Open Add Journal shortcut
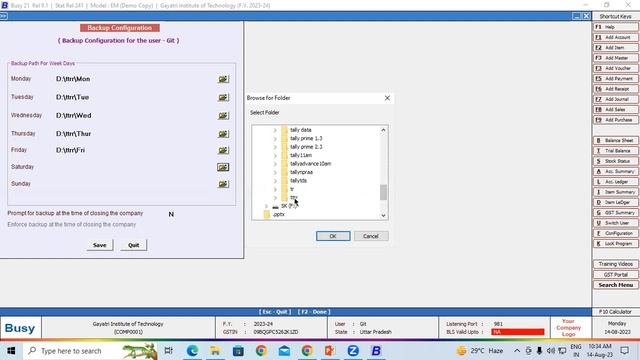The width and height of the screenshot is (640, 360). coord(616,99)
